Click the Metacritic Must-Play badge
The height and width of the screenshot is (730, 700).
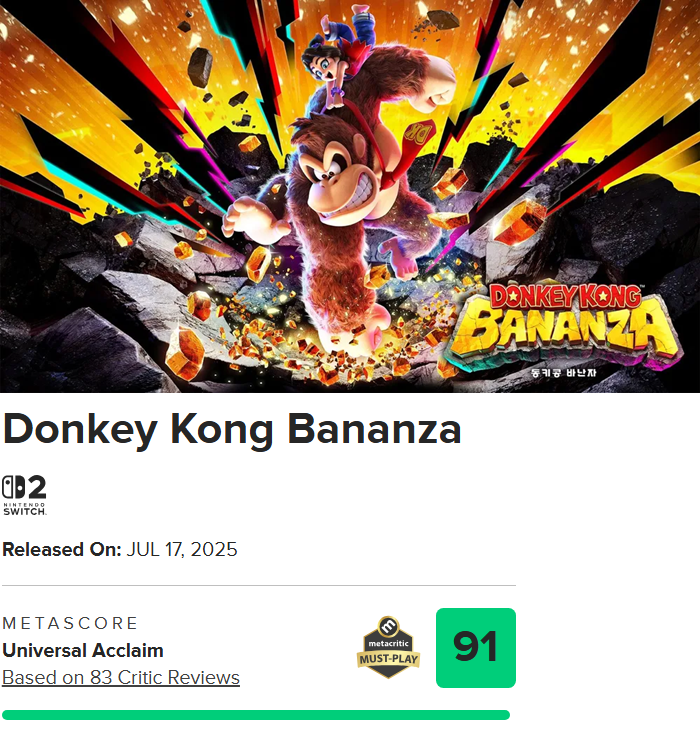click(x=389, y=648)
